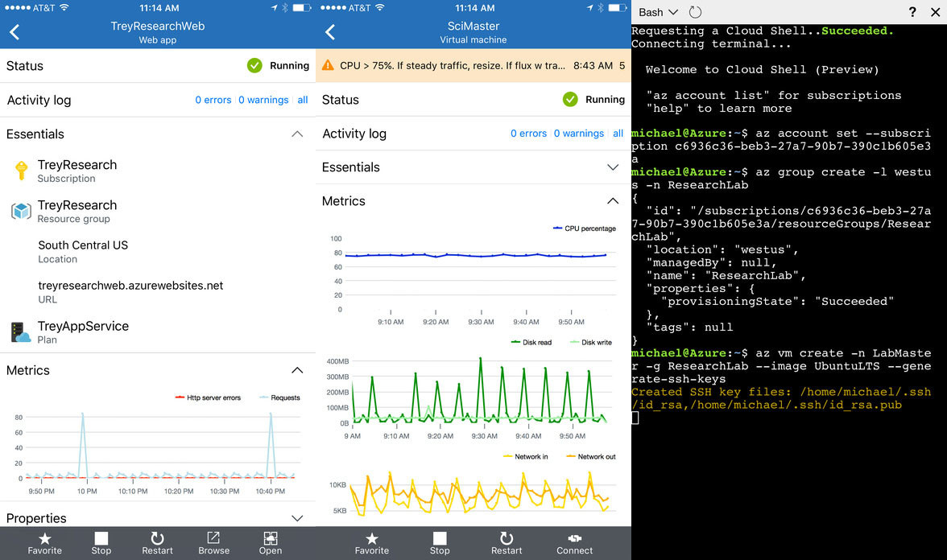Restart the TreyResearchWeb web app
The image size is (947, 560).
point(157,543)
